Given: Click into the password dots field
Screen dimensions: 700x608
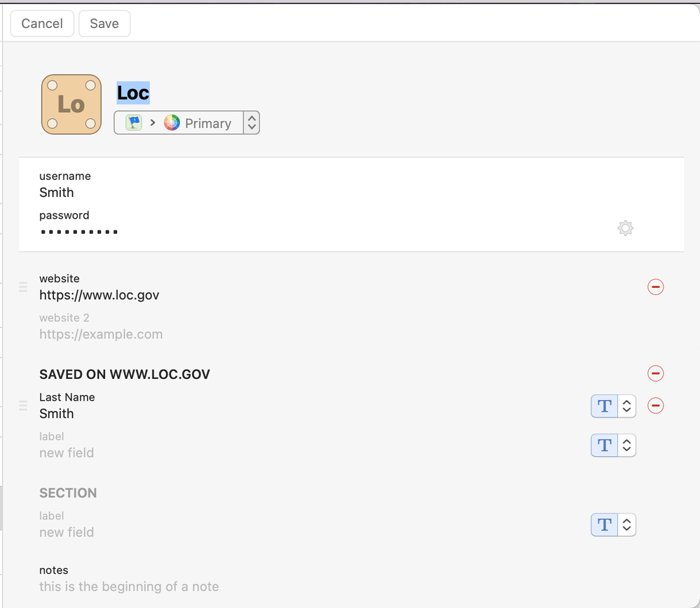Looking at the screenshot, I should (x=78, y=232).
